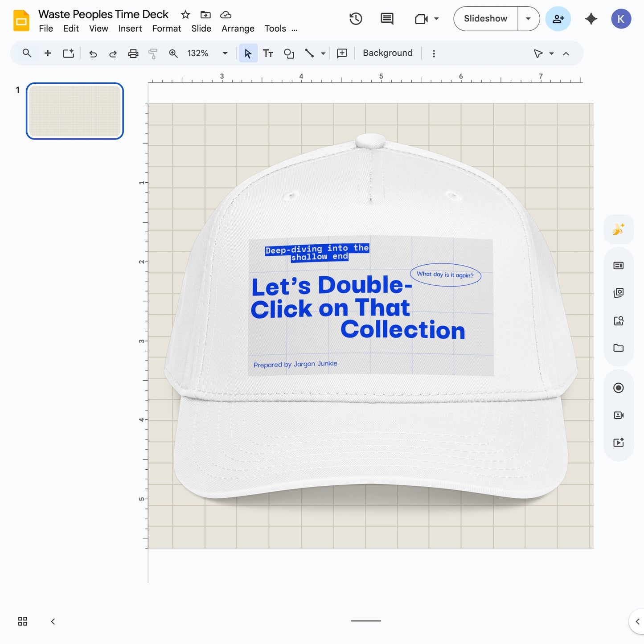Open the folder panel in sidebar
Screen dimensions: 644x644
619,348
